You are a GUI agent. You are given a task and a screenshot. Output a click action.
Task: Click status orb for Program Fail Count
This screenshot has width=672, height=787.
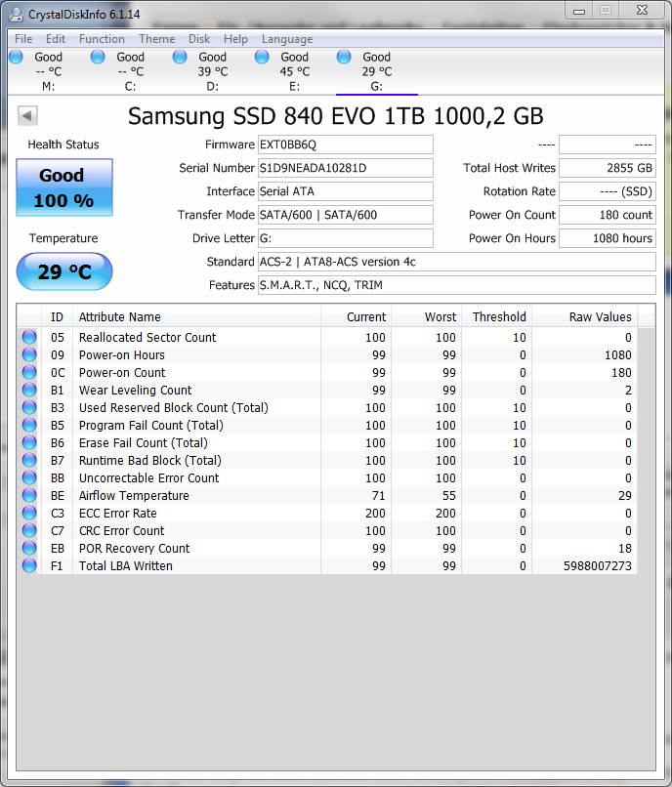29,425
